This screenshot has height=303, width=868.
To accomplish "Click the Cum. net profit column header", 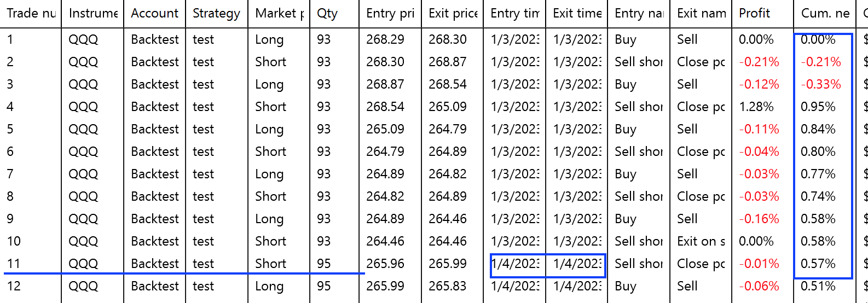I will pos(825,13).
